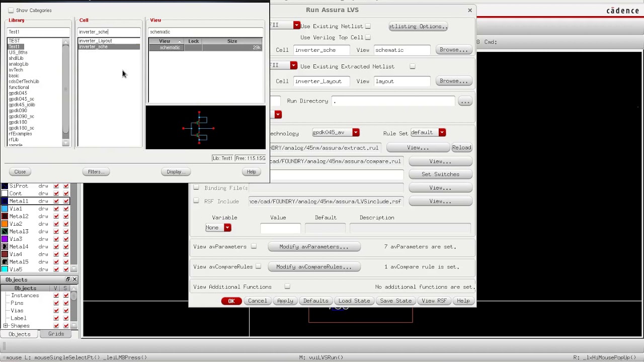Close the Library Browser window
The height and width of the screenshot is (362, 644).
click(x=20, y=172)
